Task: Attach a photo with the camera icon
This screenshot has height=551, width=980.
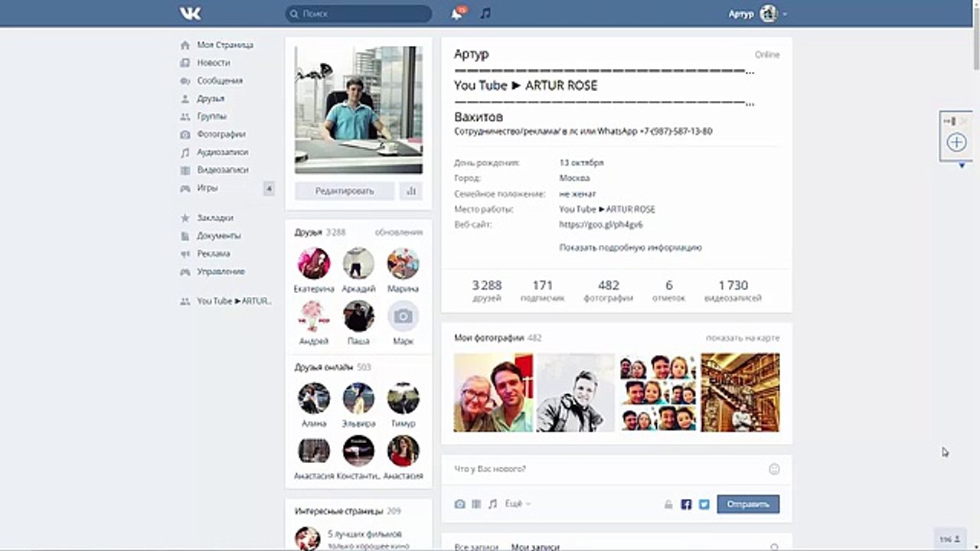Action: [459, 504]
